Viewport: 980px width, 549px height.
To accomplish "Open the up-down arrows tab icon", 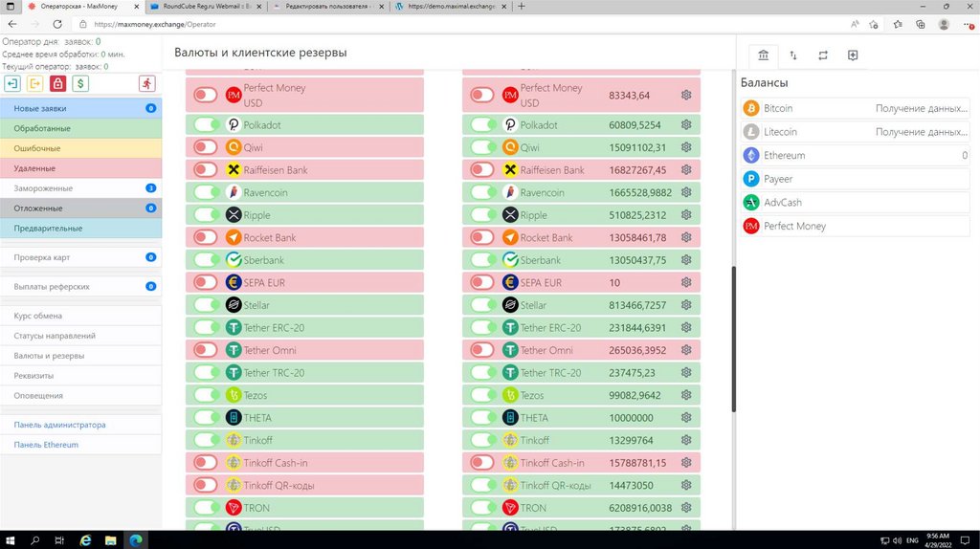I will (x=793, y=55).
